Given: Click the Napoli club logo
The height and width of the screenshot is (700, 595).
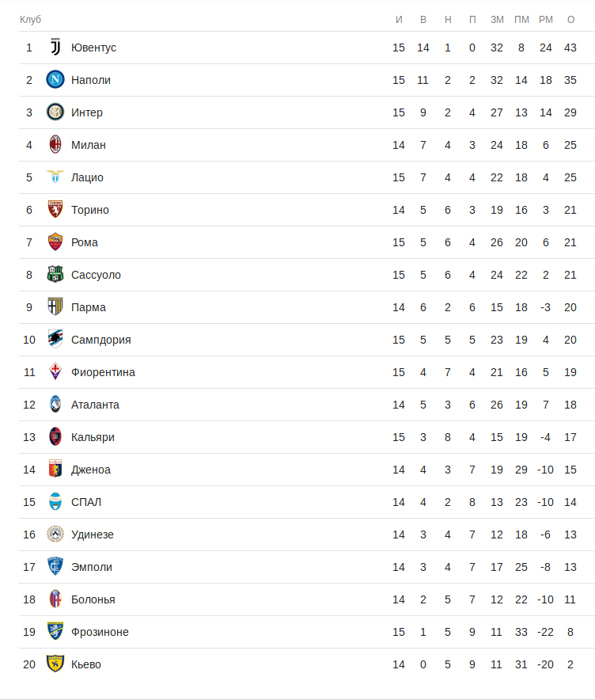Looking at the screenshot, I should [55, 80].
